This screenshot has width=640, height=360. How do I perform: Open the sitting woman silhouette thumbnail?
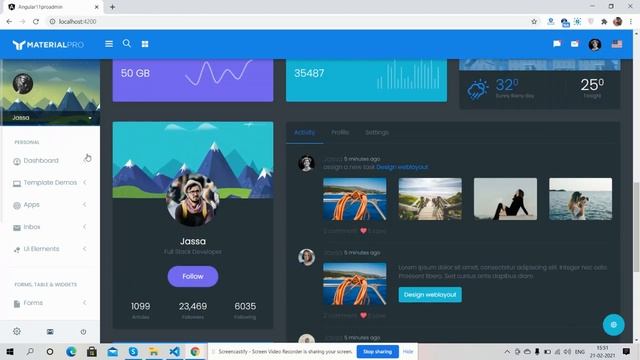click(505, 199)
